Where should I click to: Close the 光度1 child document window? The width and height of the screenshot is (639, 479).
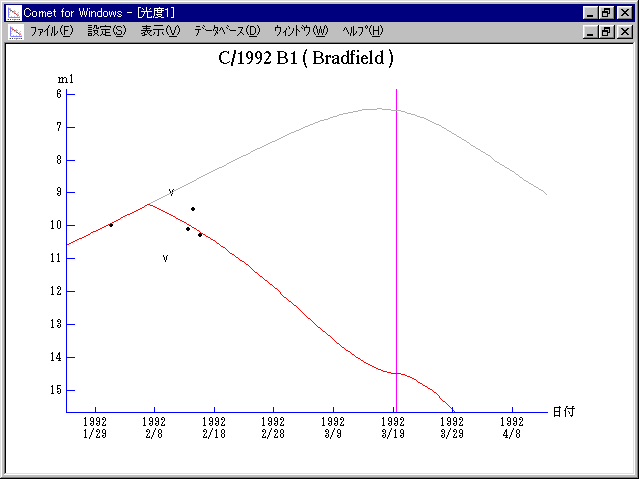coord(624,31)
